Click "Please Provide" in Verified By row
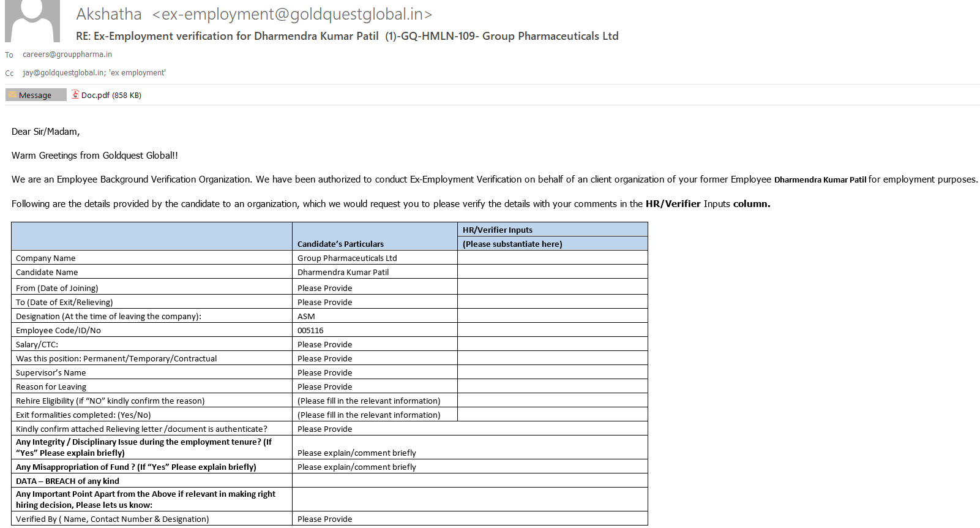The height and width of the screenshot is (528, 980). (x=324, y=519)
